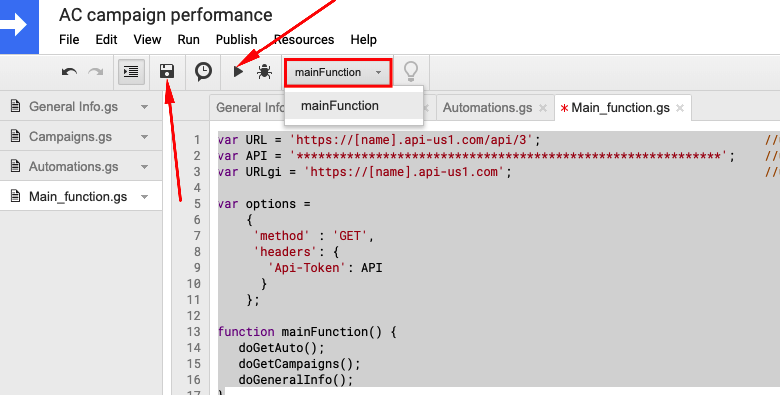Open the Edit menu
This screenshot has width=780, height=395.
pos(106,39)
